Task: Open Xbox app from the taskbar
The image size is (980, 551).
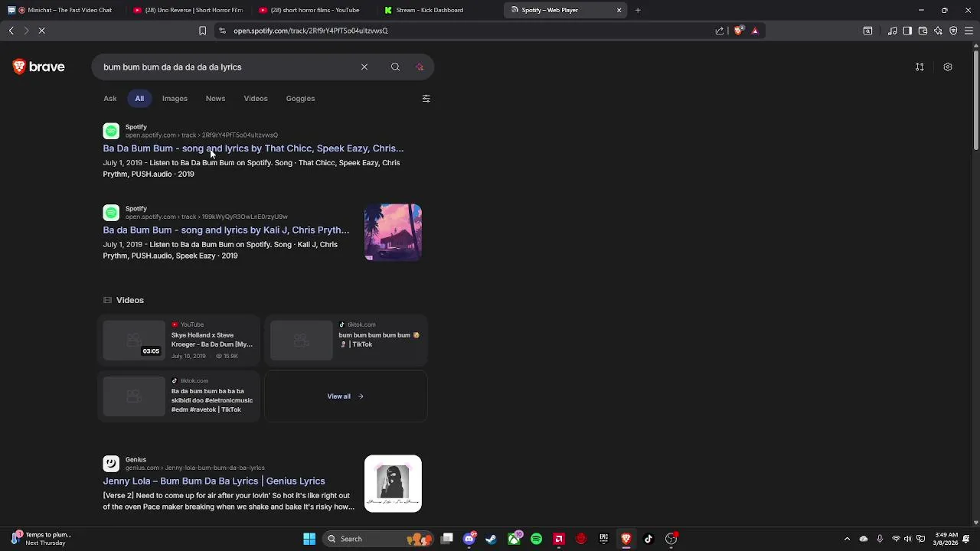Action: pos(514,539)
